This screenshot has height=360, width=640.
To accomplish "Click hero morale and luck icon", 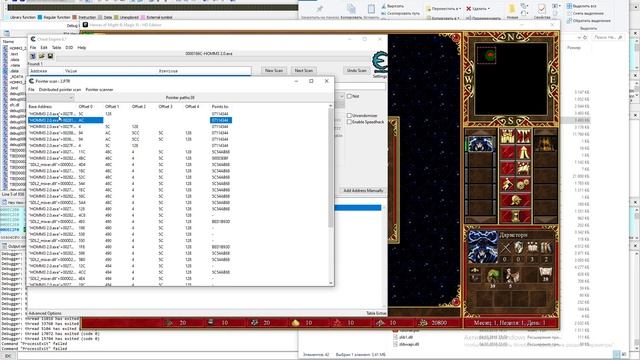I will 475,274.
